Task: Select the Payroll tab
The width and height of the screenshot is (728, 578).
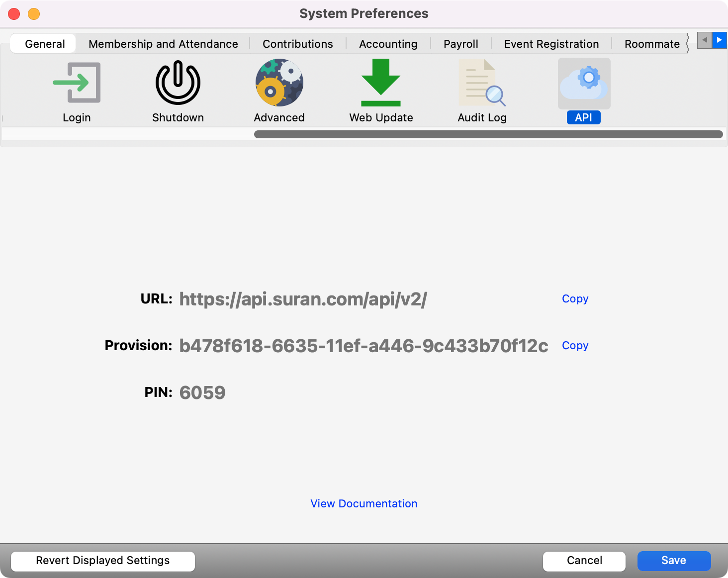Action: point(460,44)
